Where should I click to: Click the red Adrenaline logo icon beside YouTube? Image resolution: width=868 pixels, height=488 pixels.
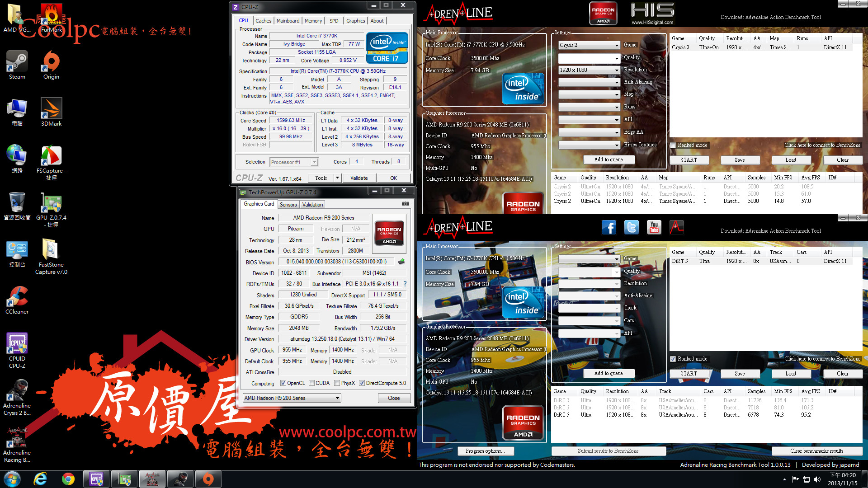pyautogui.click(x=676, y=227)
